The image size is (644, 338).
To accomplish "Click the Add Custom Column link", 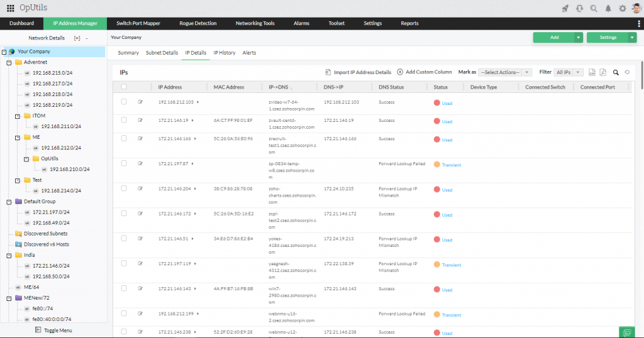I will point(425,72).
